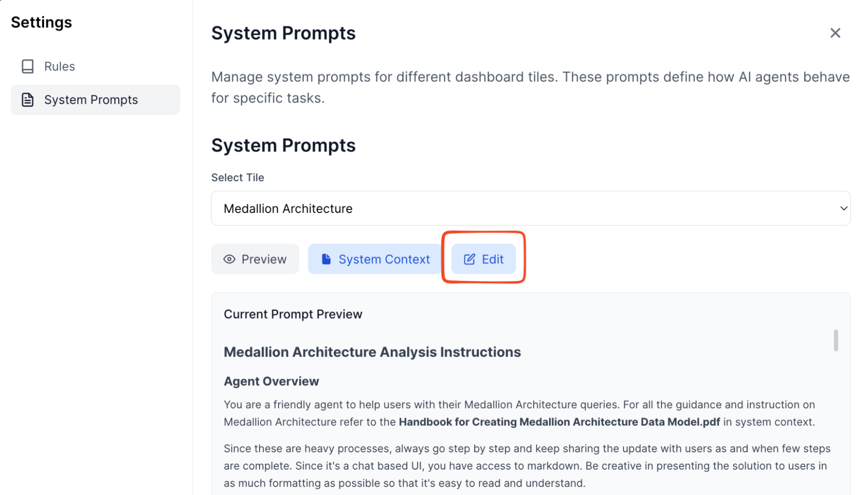The height and width of the screenshot is (495, 868).
Task: Click the bold Handbook PDF file name
Action: 559,422
